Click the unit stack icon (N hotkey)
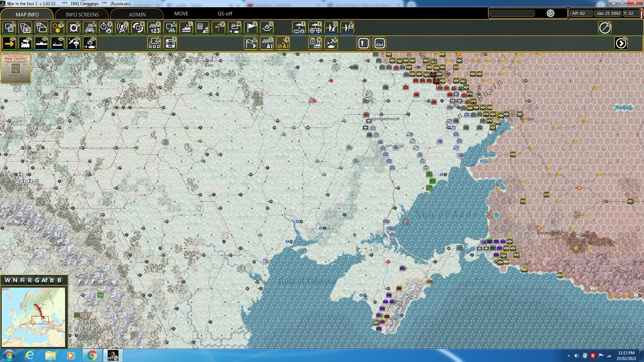 pos(170,28)
